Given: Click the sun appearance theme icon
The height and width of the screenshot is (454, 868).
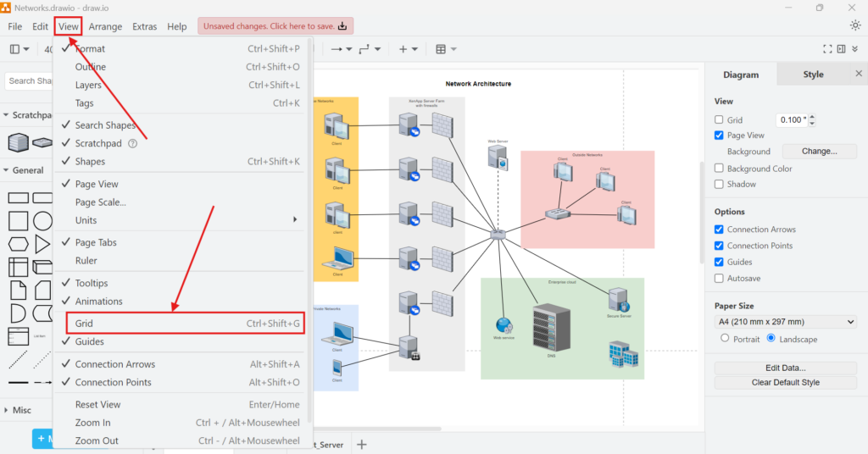Looking at the screenshot, I should pos(854,25).
